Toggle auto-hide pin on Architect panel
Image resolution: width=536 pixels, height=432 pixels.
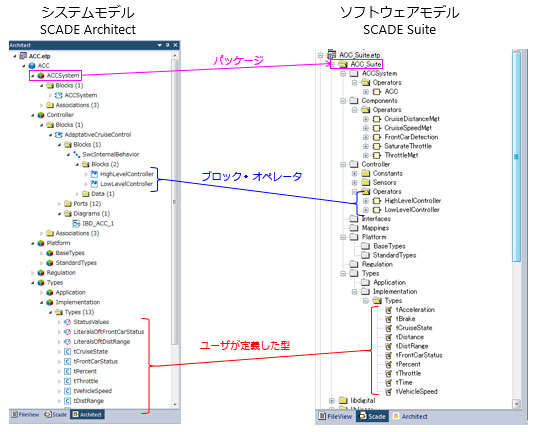[x=168, y=45]
